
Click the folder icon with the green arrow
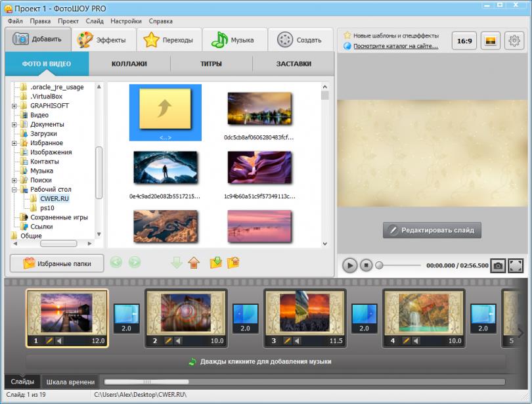coord(215,263)
